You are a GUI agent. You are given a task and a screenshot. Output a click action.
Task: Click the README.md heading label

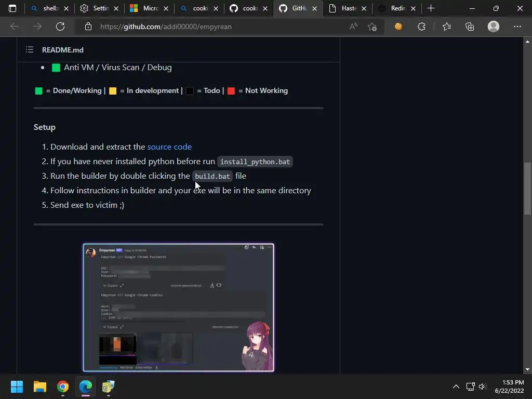click(63, 50)
